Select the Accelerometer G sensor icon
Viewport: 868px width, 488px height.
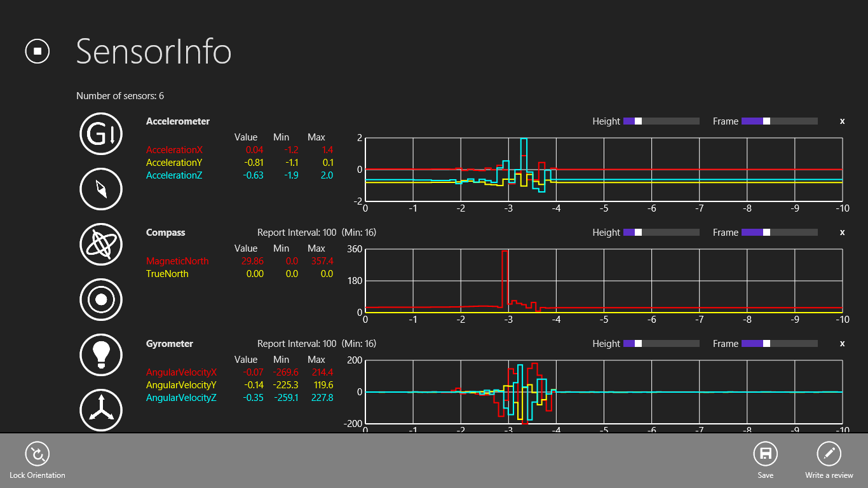101,133
